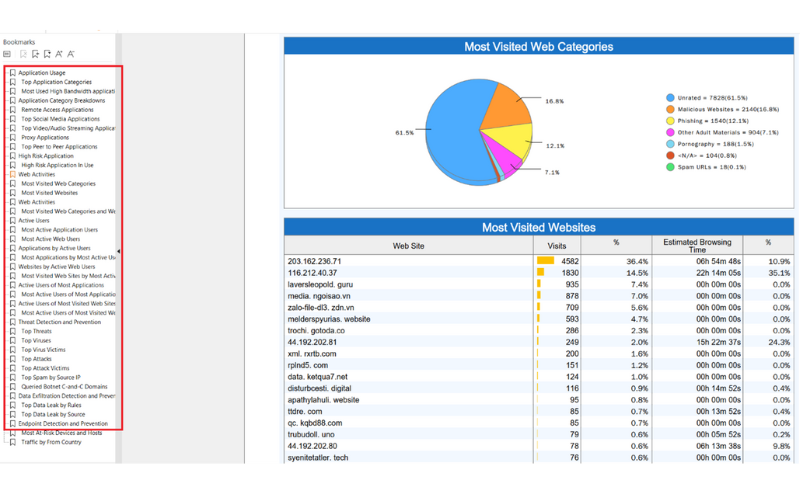Open the Queried Botnet C-and-C Domains bookmark
This screenshot has height=500, width=800.
coord(64,387)
